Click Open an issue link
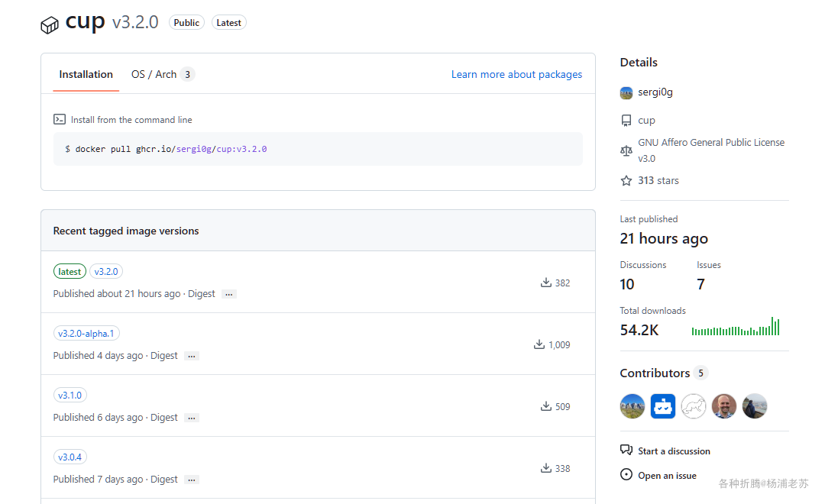 (667, 475)
